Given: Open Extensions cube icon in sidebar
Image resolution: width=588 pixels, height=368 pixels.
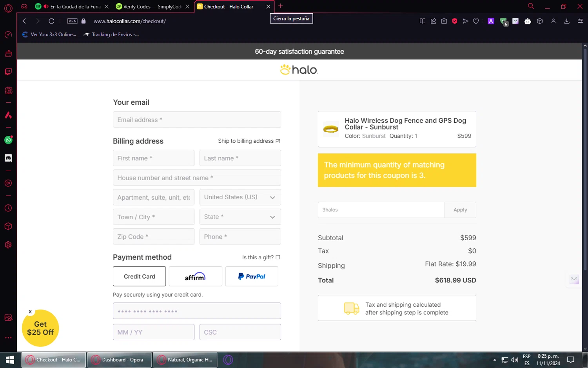Looking at the screenshot, I should [x=8, y=226].
